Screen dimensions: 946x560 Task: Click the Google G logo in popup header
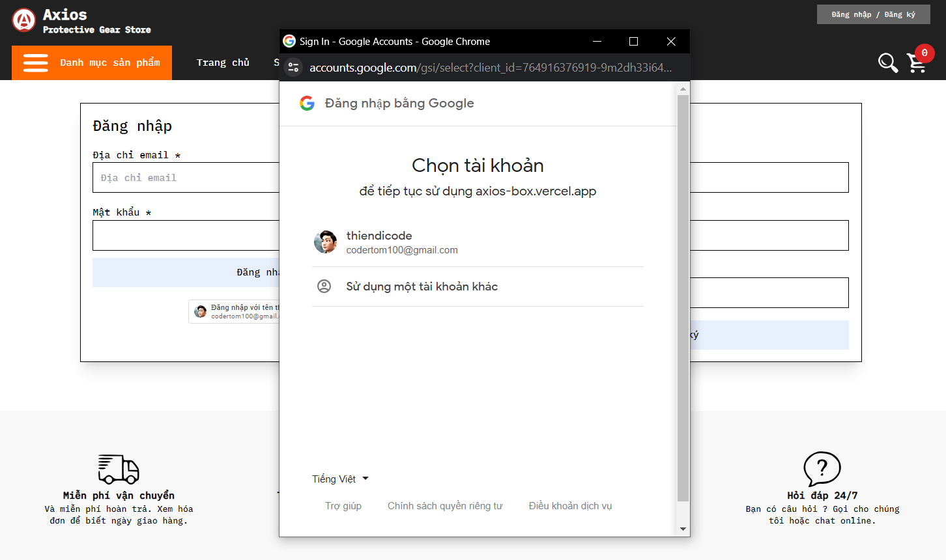pyautogui.click(x=307, y=103)
